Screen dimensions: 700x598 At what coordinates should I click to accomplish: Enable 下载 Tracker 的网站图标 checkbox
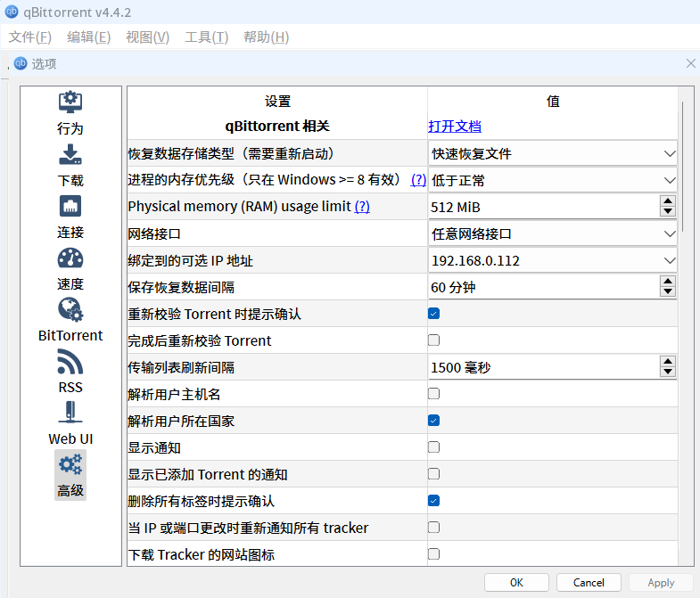[x=433, y=554]
